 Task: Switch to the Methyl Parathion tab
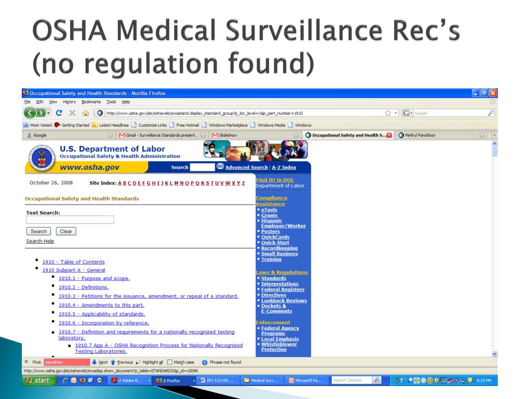tap(441, 135)
